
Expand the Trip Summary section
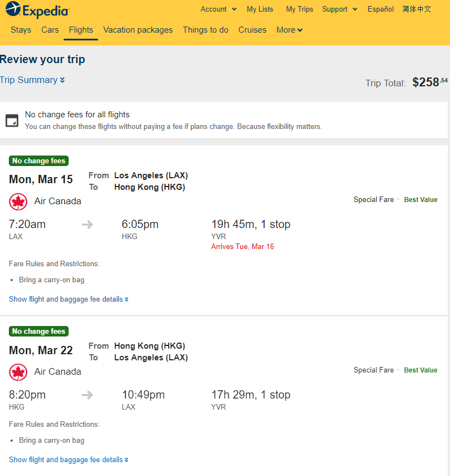[32, 80]
